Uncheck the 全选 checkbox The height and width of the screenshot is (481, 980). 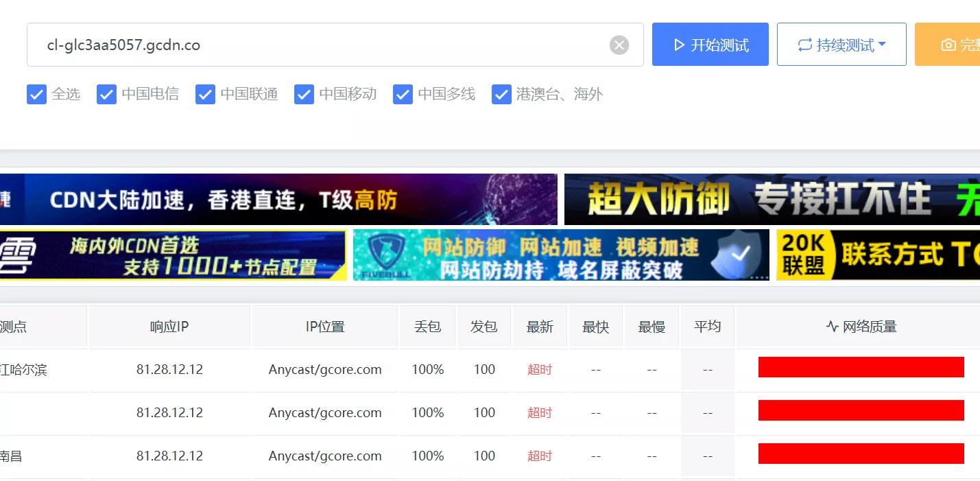coord(36,95)
